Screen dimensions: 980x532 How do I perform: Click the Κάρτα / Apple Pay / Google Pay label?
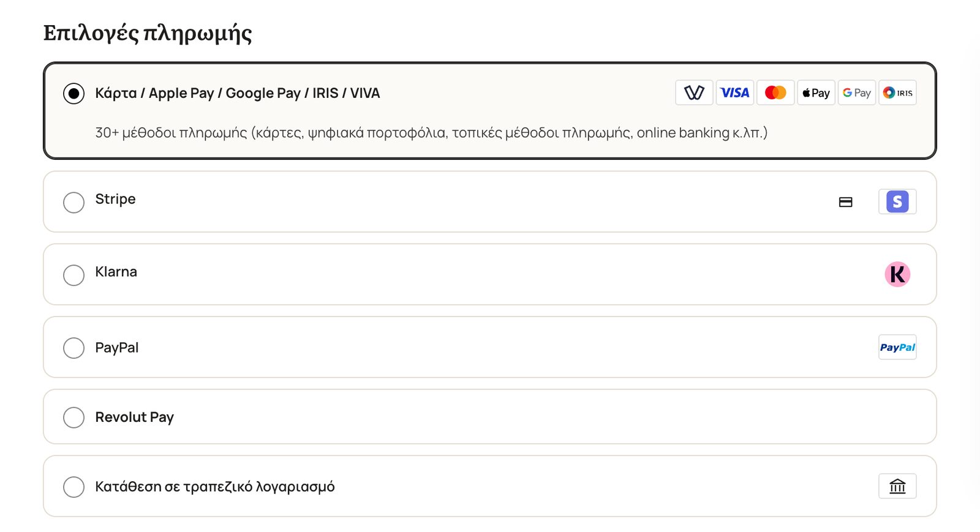pos(237,93)
